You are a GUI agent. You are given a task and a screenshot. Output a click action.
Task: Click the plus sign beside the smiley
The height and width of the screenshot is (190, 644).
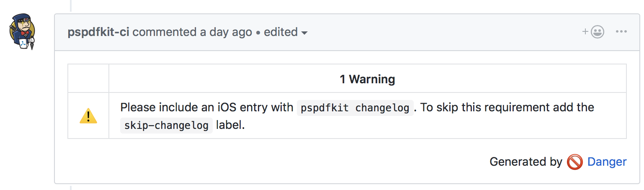tap(585, 31)
